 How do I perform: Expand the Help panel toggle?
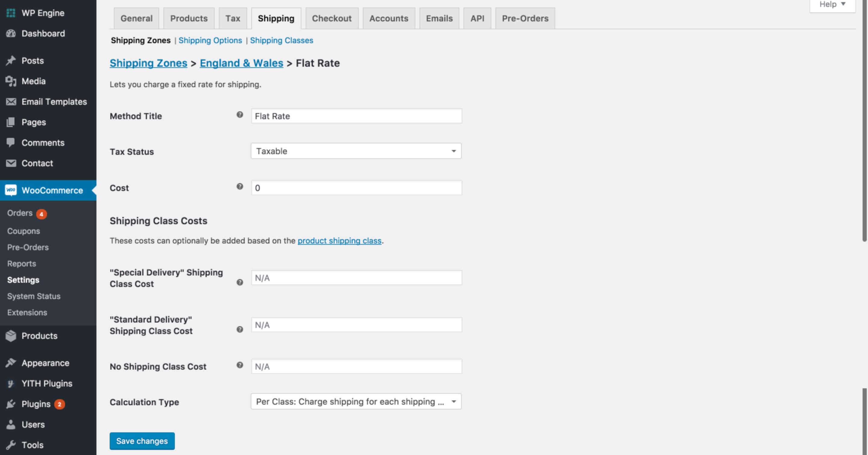pyautogui.click(x=832, y=5)
